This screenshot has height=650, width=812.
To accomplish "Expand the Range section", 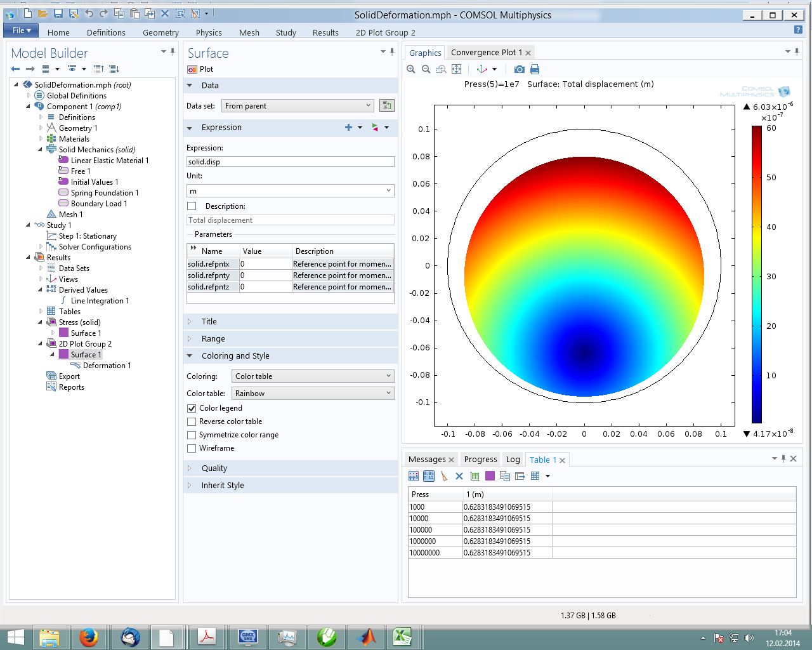I will [x=213, y=339].
